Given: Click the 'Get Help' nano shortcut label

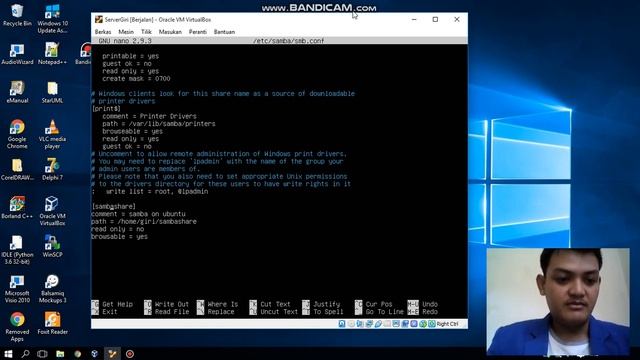Looking at the screenshot, I should [x=118, y=304].
